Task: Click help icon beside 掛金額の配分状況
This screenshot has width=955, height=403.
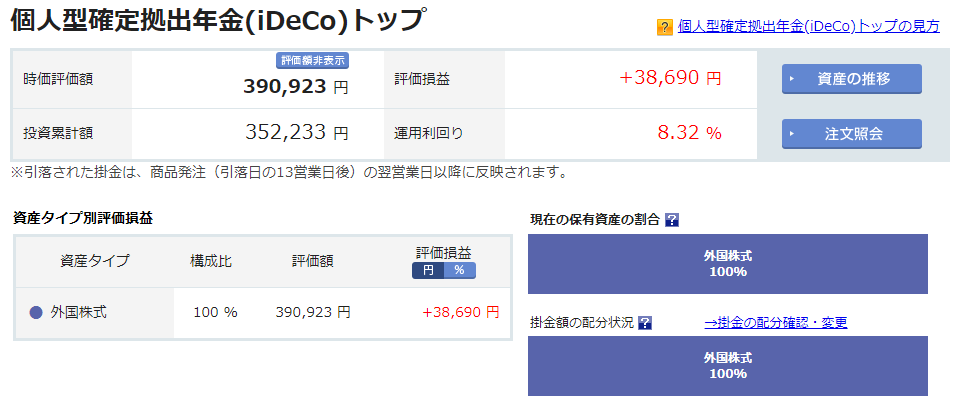Action: coord(645,323)
